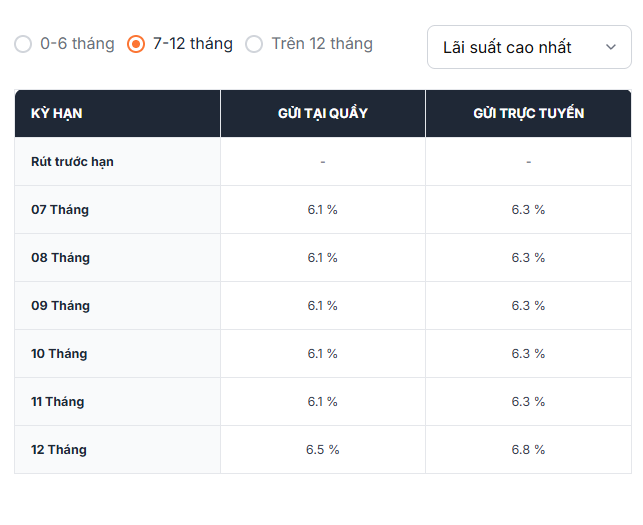Click the GỬI TRỰC TUYẾN column header

coord(529,113)
